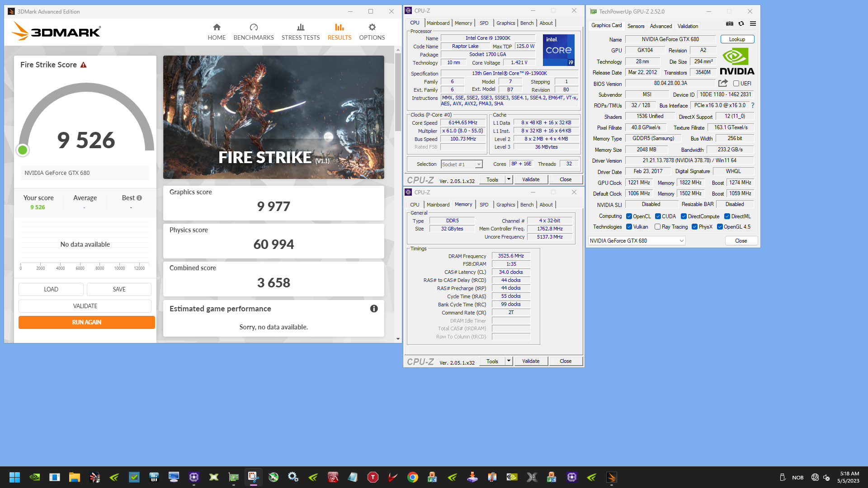Open 3DMark Options gear
This screenshot has height=488, width=868.
(x=372, y=32)
